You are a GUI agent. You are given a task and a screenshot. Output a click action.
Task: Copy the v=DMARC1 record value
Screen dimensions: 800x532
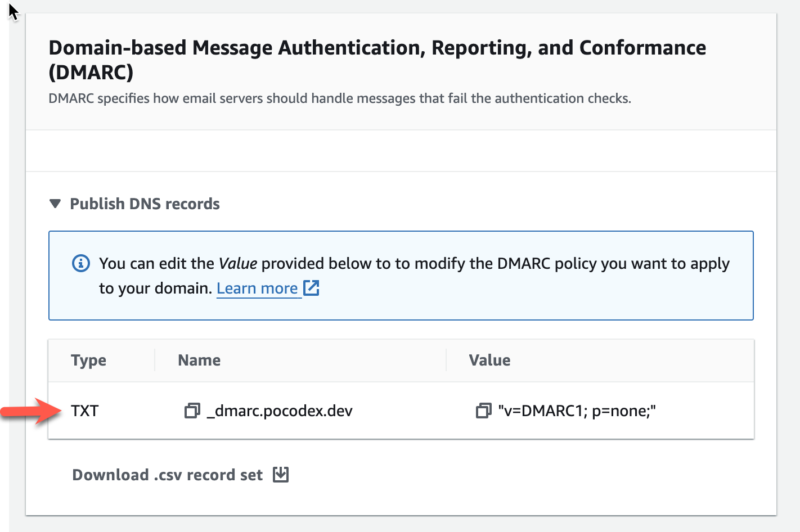[x=483, y=411]
